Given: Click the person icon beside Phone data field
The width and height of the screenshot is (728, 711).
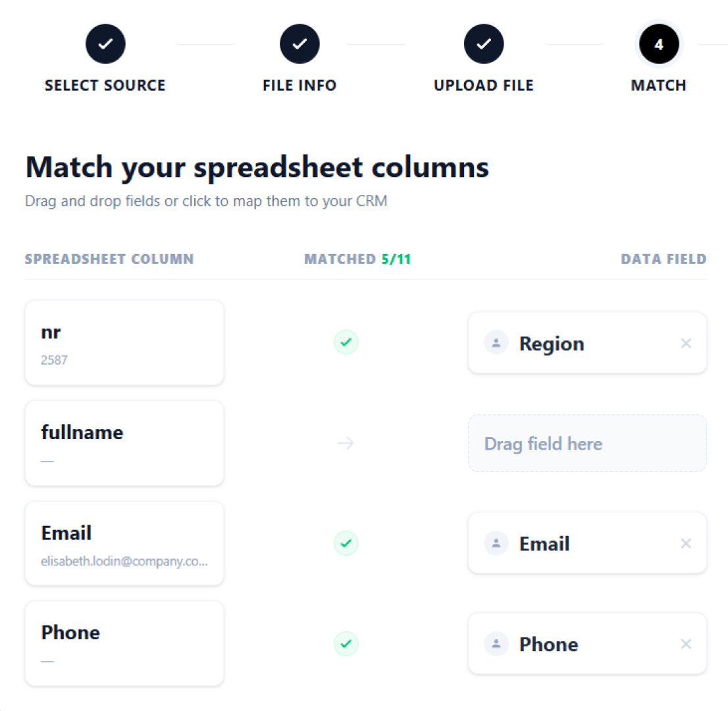Looking at the screenshot, I should click(496, 644).
